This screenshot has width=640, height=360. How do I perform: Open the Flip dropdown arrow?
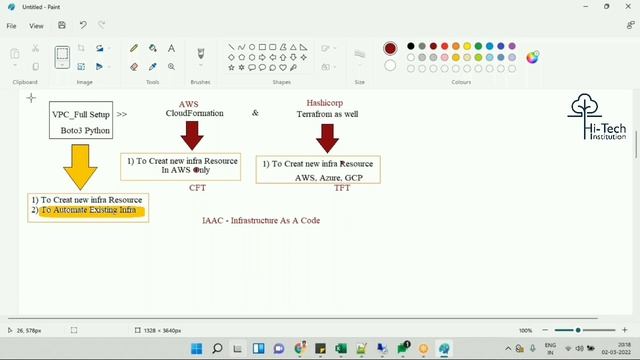[x=109, y=67]
